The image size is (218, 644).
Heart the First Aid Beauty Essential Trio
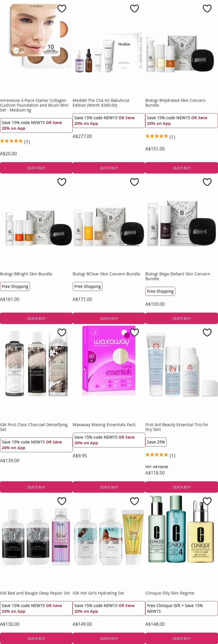pyautogui.click(x=207, y=333)
